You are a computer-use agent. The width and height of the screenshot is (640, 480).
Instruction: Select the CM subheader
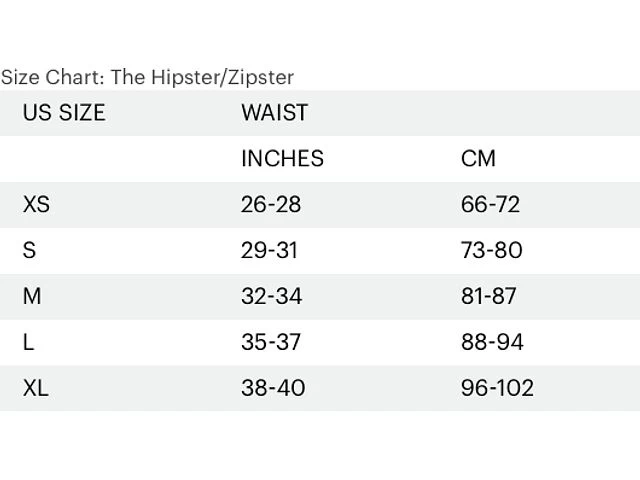pyautogui.click(x=478, y=158)
